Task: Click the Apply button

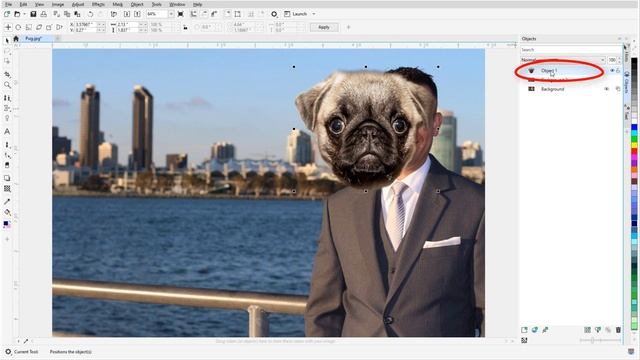Action: click(324, 27)
